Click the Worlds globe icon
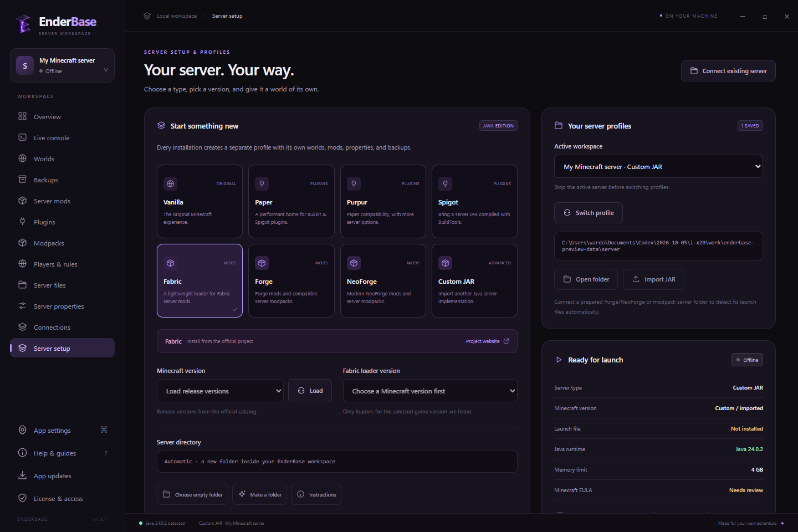Viewport: 798px width, 532px height. pos(22,158)
